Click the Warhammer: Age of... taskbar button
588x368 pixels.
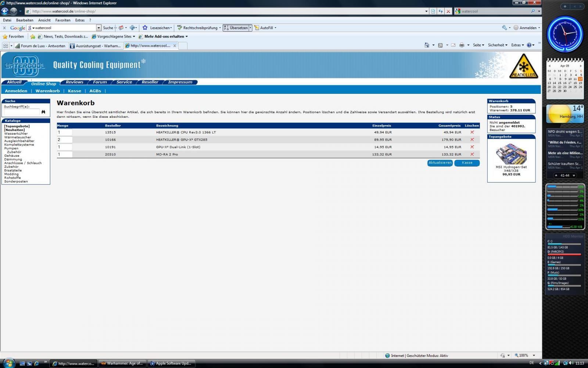[x=122, y=363]
